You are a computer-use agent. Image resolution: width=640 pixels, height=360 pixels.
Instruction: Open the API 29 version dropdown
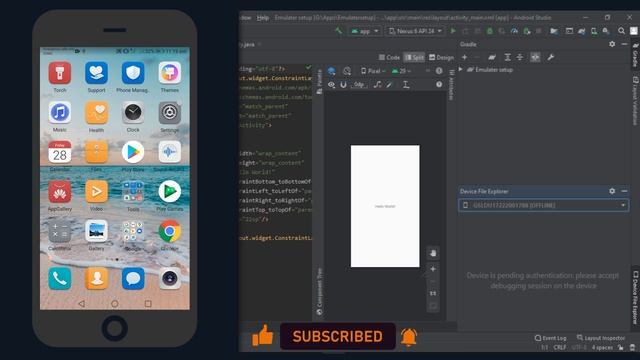coord(402,71)
